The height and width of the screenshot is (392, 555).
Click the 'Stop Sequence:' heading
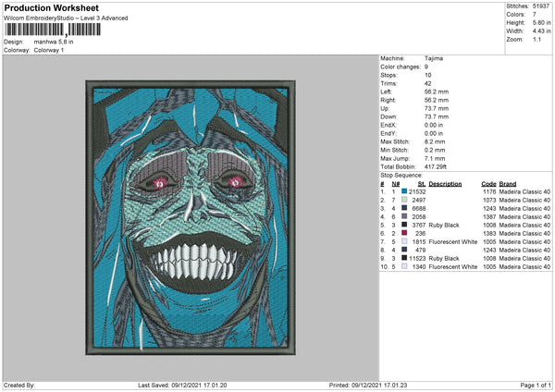[401, 175]
